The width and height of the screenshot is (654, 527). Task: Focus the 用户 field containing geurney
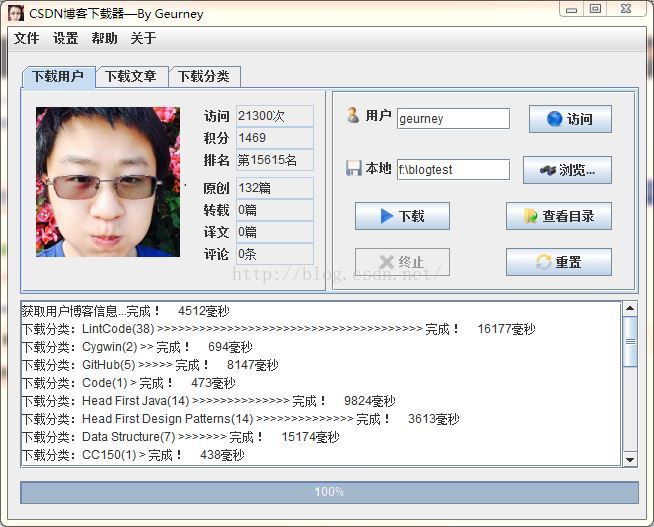(453, 119)
